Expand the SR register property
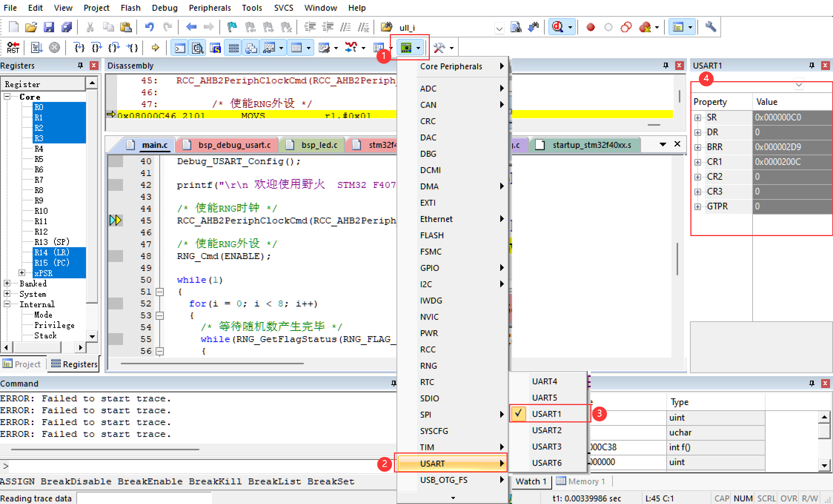The width and height of the screenshot is (833, 504). pyautogui.click(x=698, y=118)
